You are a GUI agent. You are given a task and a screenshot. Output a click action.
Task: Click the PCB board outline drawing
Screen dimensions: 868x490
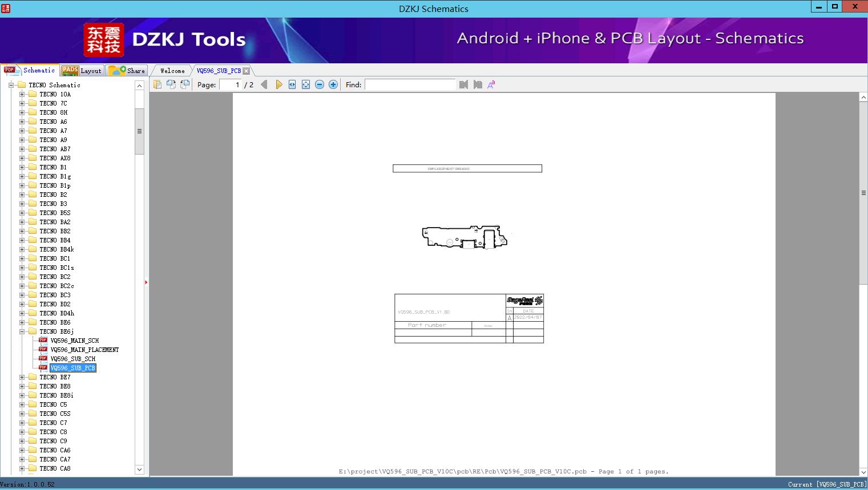point(465,237)
